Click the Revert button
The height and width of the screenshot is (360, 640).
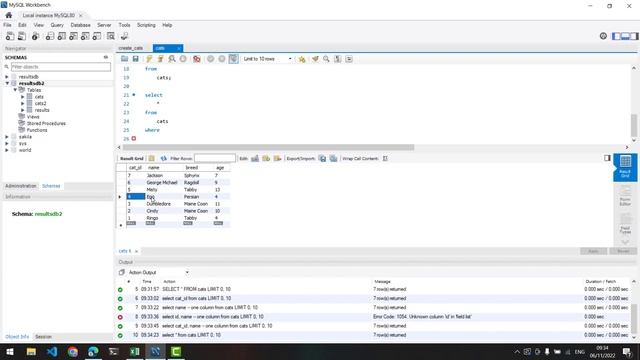click(x=623, y=251)
